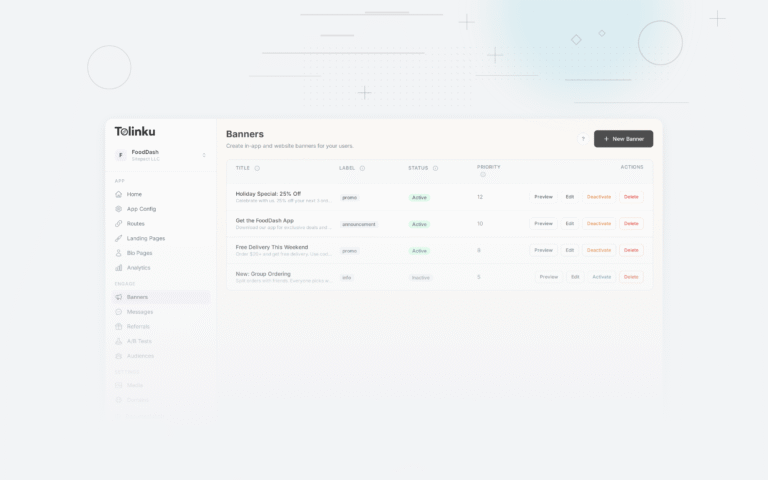Delete the Get the FoodDash App banner

(x=631, y=224)
